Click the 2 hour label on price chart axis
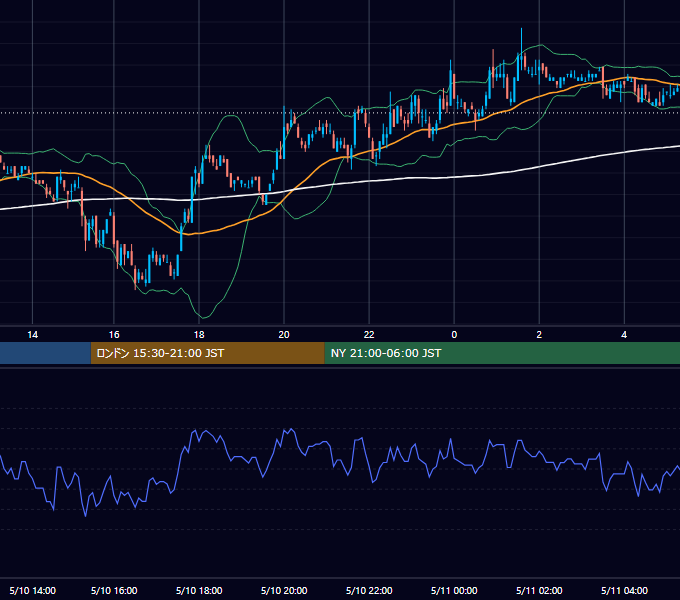 pos(539,335)
